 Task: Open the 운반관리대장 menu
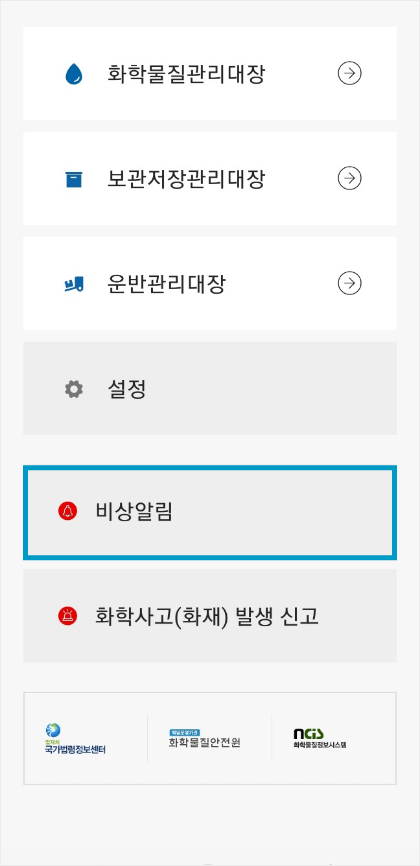tap(210, 283)
